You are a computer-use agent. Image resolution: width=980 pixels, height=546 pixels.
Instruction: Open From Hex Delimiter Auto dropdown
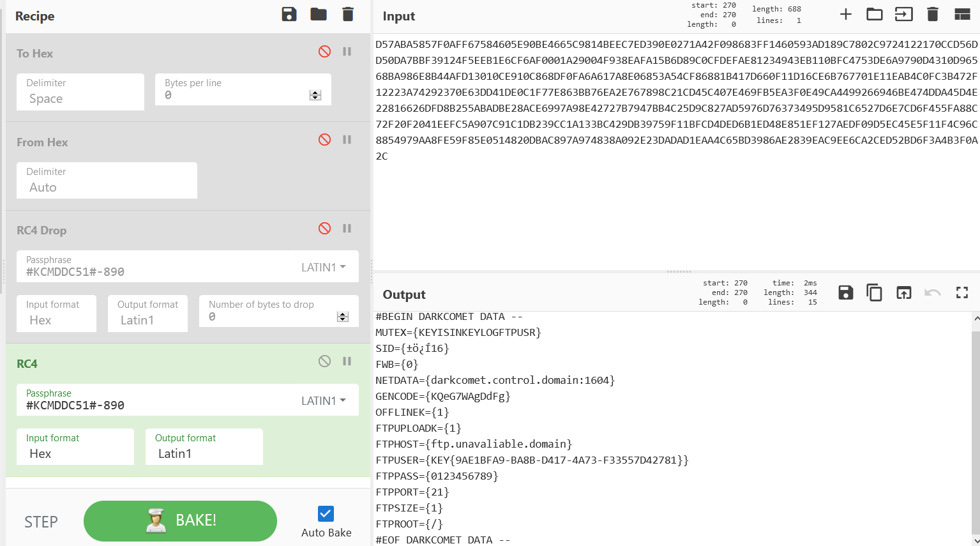click(x=107, y=180)
